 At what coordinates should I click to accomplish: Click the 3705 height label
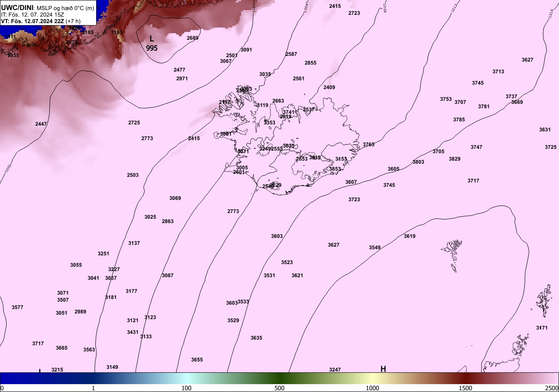(438, 151)
